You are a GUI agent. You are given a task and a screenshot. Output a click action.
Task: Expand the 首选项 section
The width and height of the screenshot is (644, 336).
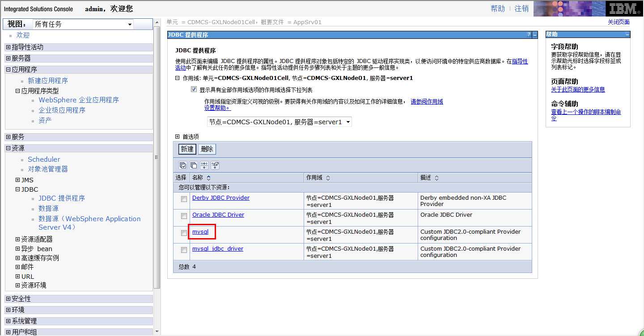pyautogui.click(x=177, y=137)
